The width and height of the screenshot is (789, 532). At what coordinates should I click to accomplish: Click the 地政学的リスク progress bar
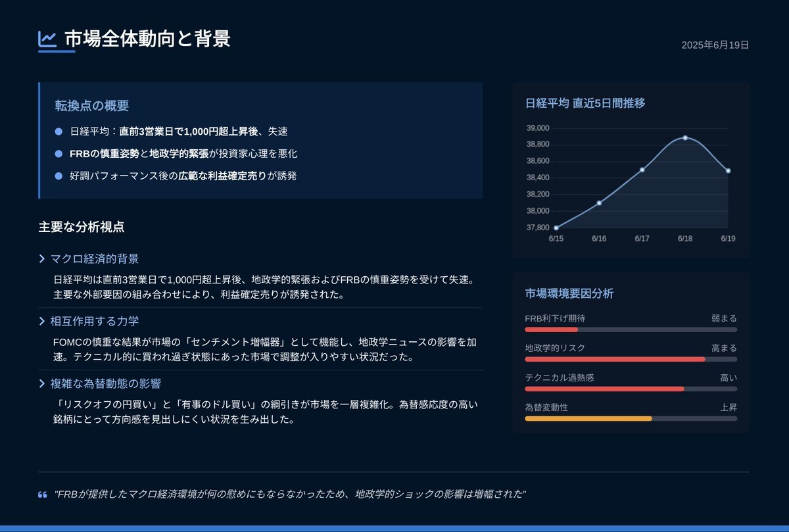tap(631, 359)
